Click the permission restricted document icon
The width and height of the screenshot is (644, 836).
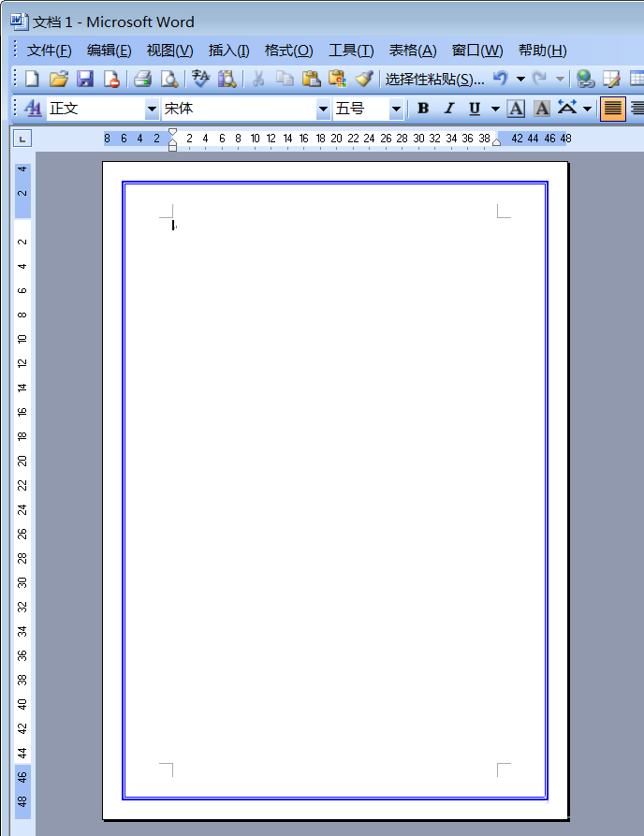(111, 79)
